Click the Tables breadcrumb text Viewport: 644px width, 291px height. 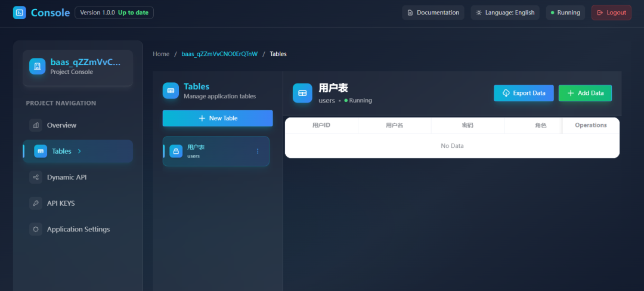[x=278, y=54]
